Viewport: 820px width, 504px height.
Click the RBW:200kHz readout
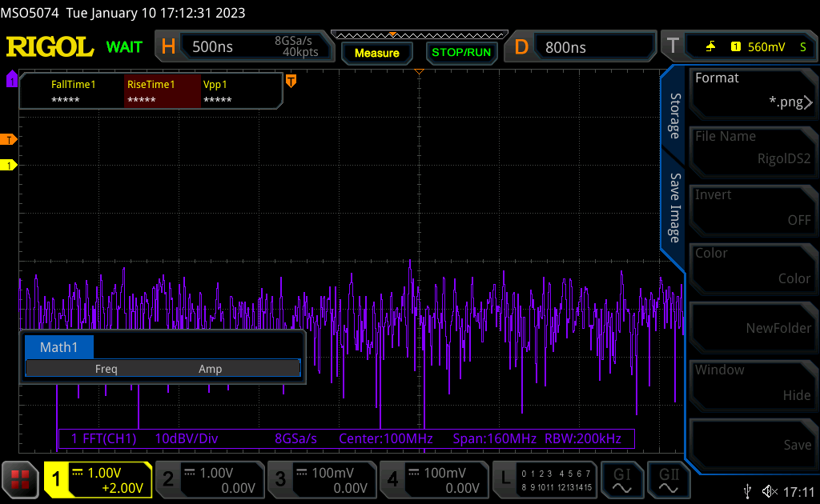(x=583, y=438)
